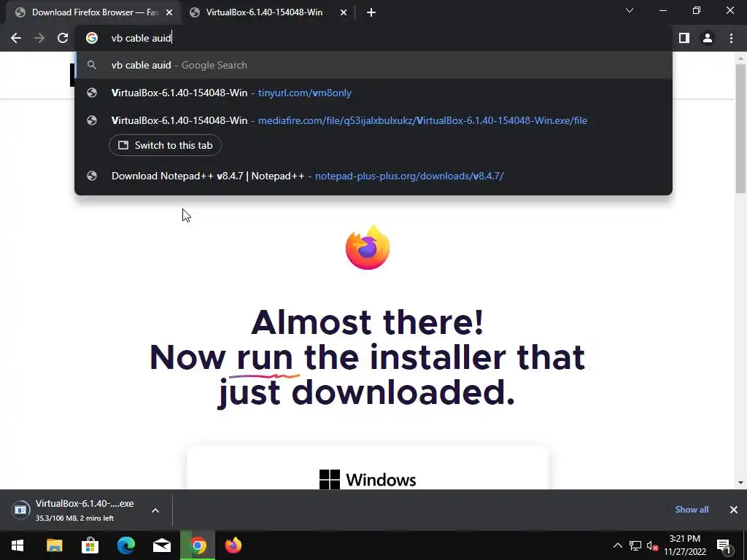Choose the tinyurl.com/vm8only suggestion

(373, 93)
